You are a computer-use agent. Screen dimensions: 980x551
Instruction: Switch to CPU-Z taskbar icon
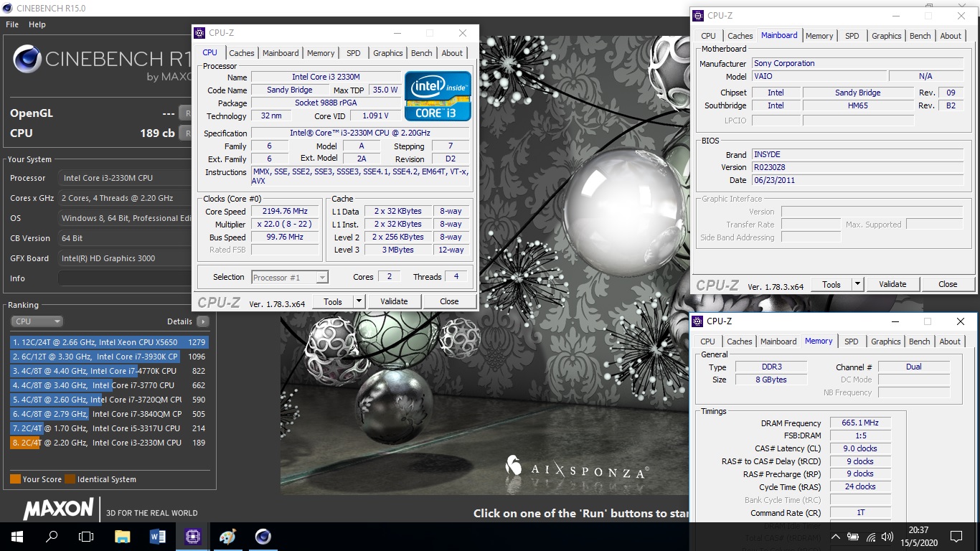[192, 536]
